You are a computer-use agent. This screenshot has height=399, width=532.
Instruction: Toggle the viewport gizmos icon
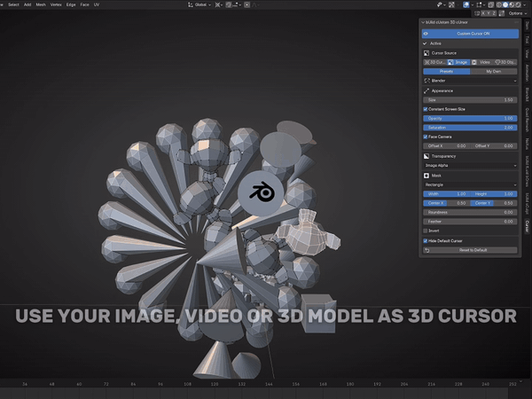coord(451,4)
